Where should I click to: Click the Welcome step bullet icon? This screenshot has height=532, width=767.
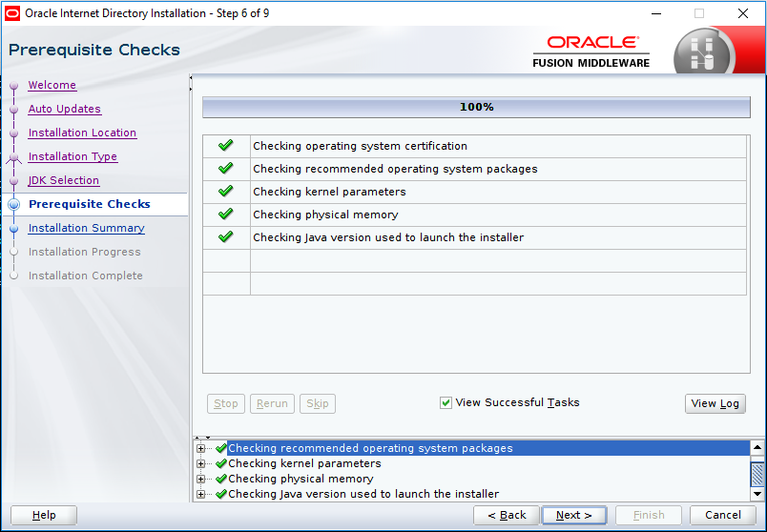click(x=13, y=86)
